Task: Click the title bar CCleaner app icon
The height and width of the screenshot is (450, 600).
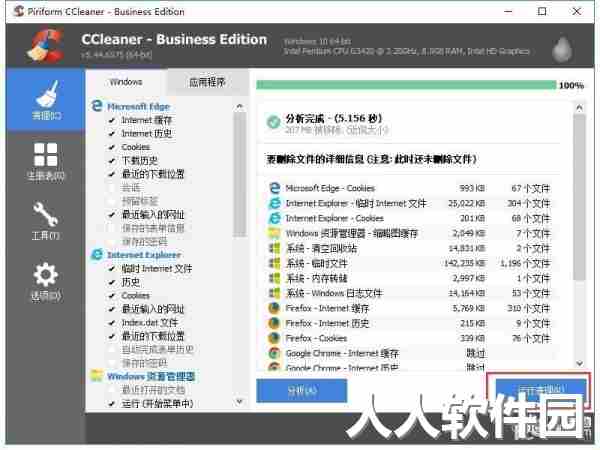Action: point(18,11)
